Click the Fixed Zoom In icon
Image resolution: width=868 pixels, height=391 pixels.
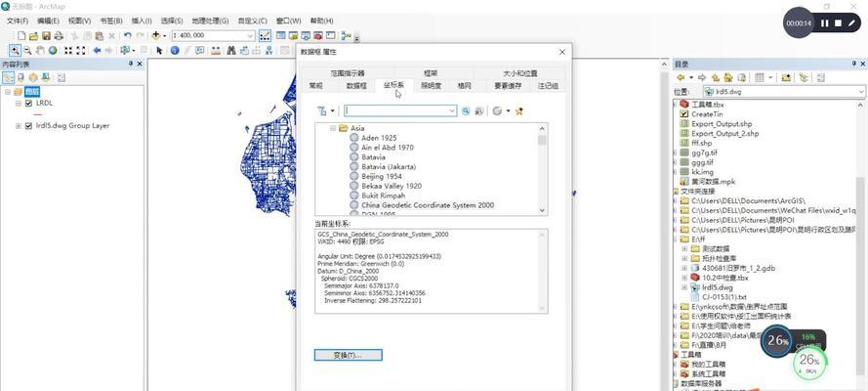point(68,51)
